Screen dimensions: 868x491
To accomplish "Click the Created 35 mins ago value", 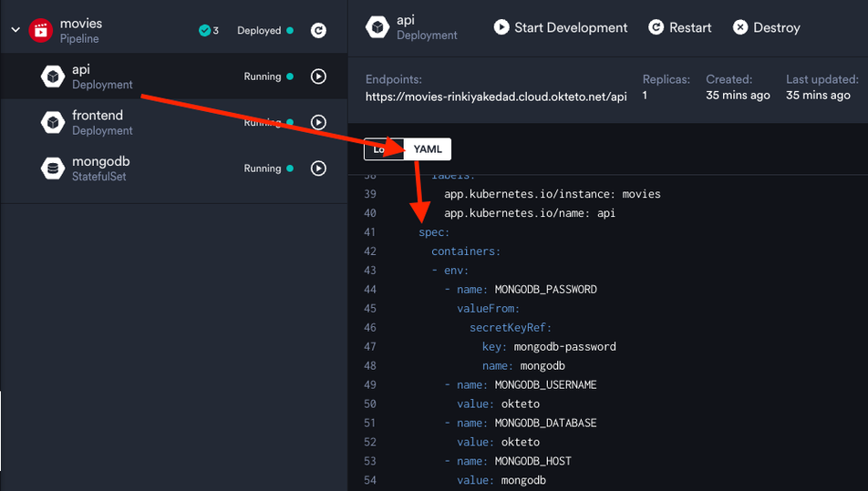I will 738,95.
